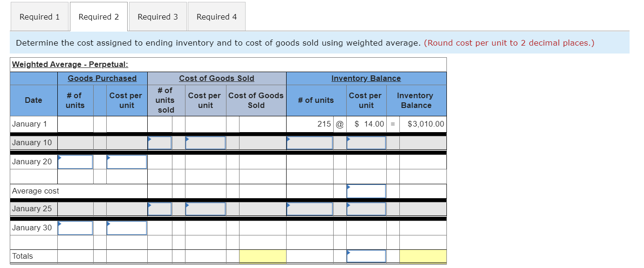Select the Required 4 tab
Viewport: 644px width, 268px height.
coord(216,16)
